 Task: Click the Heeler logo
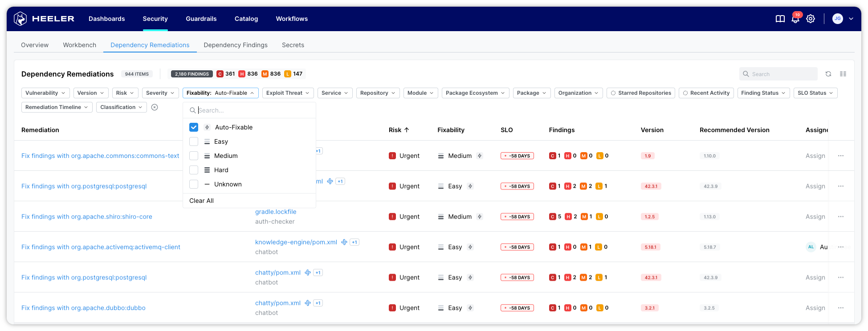point(44,19)
